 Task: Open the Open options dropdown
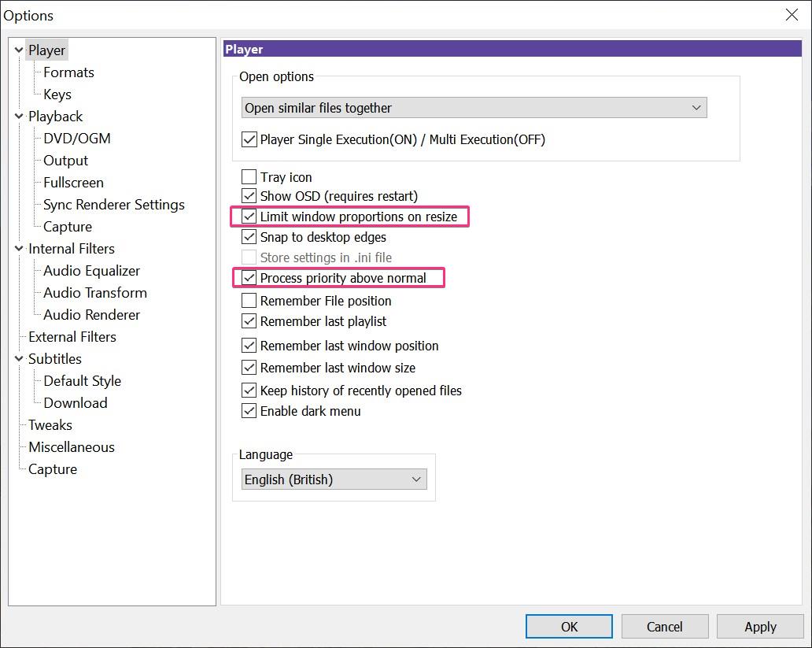click(x=697, y=107)
